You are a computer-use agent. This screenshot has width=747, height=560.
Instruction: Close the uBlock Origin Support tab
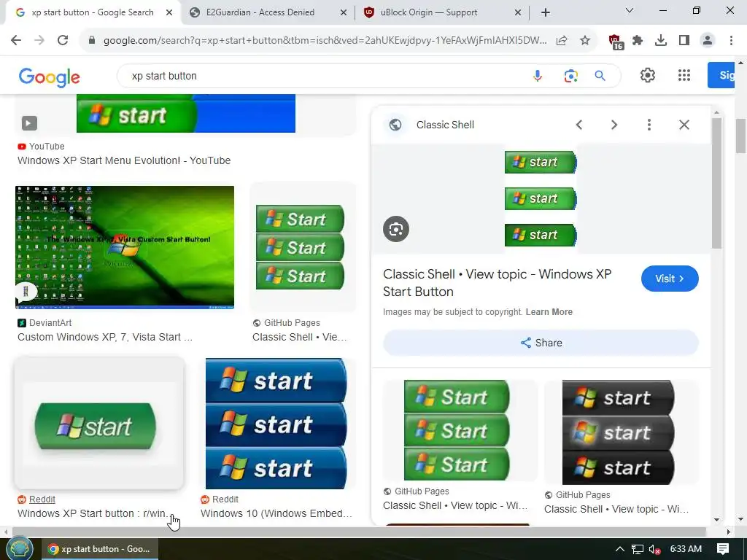(x=518, y=12)
